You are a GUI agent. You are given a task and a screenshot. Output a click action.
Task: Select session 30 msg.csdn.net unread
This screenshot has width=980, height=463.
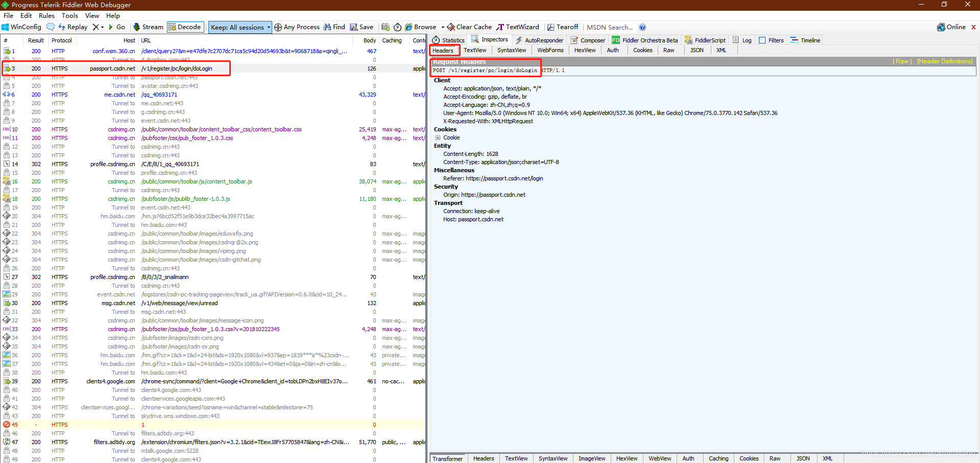click(213, 303)
